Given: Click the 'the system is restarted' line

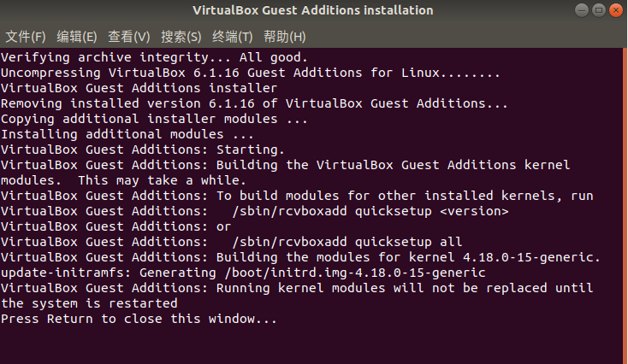Looking at the screenshot, I should [89, 303].
